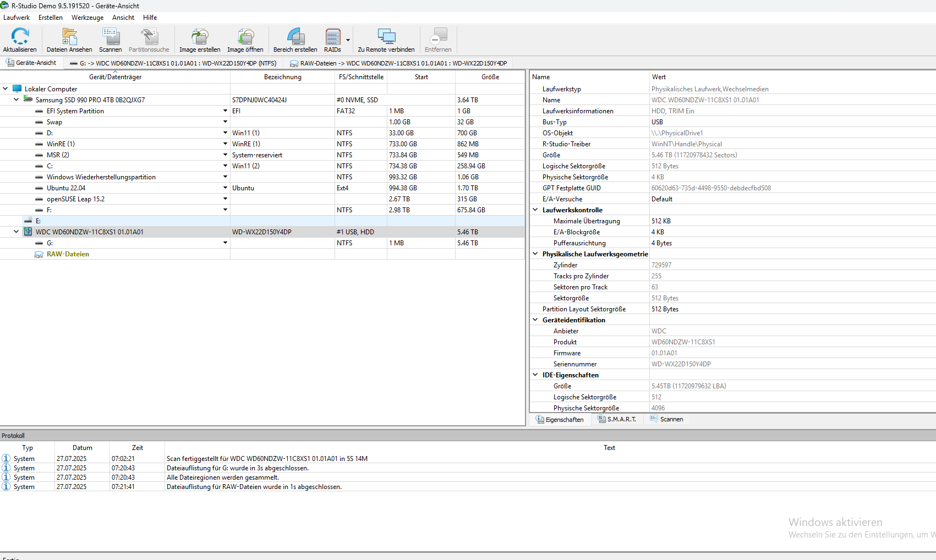Click the \\.\PhysicalDrive1 value
Screen dimensions: 936x560
[677, 133]
